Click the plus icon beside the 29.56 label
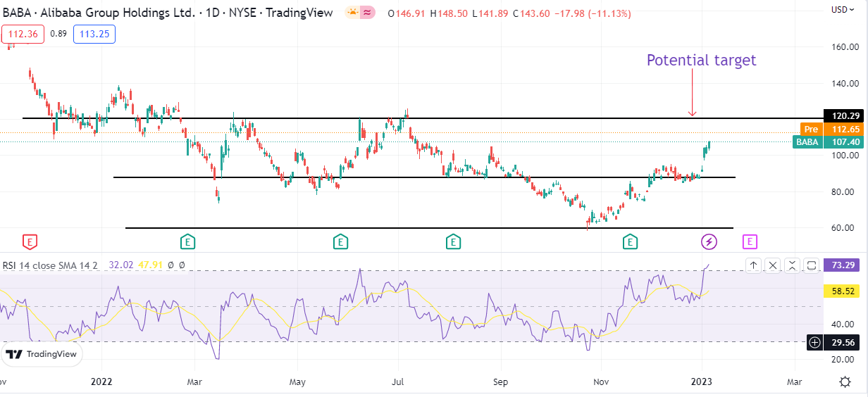Screen dimensions: 868x397 click(x=814, y=342)
